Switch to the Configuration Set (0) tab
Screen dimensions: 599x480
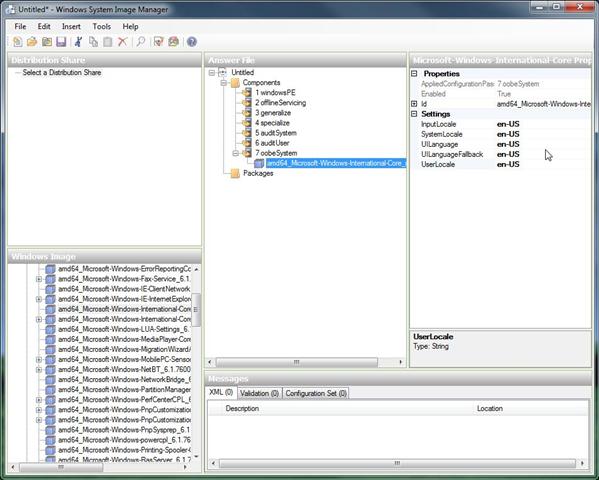tap(316, 393)
